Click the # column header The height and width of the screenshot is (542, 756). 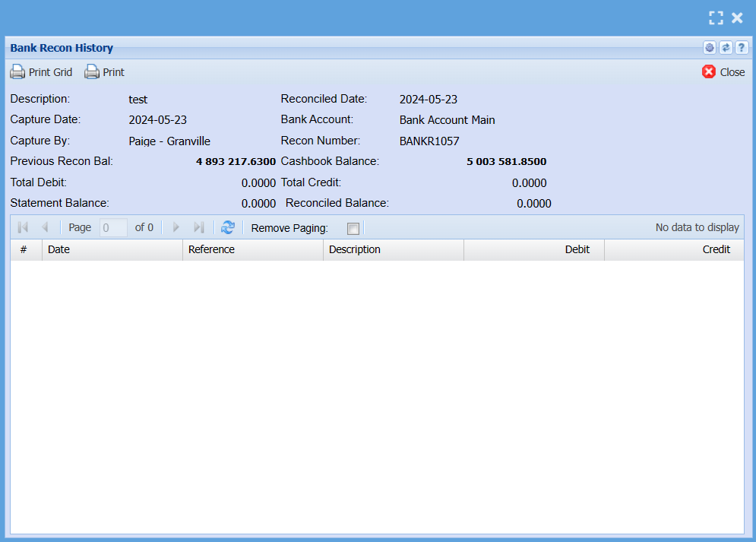tap(26, 249)
